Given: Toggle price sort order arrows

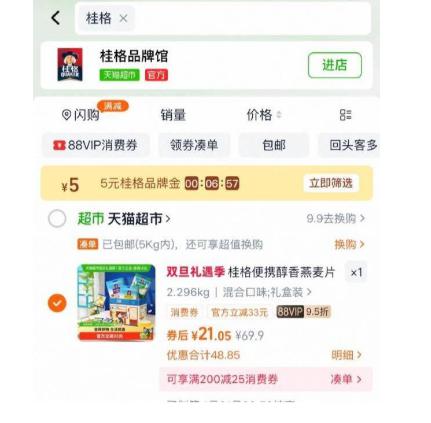Looking at the screenshot, I should tap(279, 115).
